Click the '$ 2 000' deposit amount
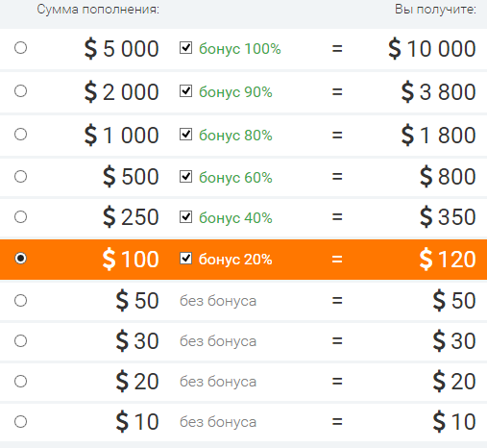Screen dimensions: 487x448 [121, 92]
